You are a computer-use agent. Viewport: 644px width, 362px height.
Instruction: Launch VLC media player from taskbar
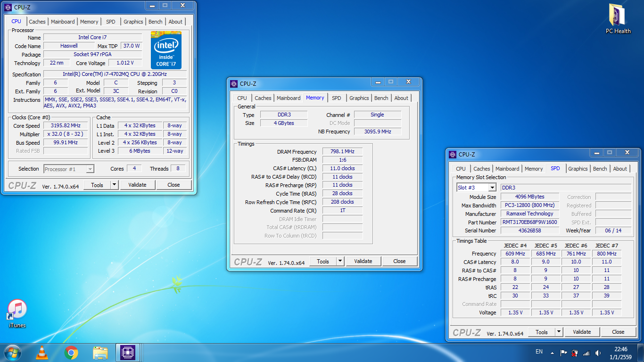[x=42, y=353]
